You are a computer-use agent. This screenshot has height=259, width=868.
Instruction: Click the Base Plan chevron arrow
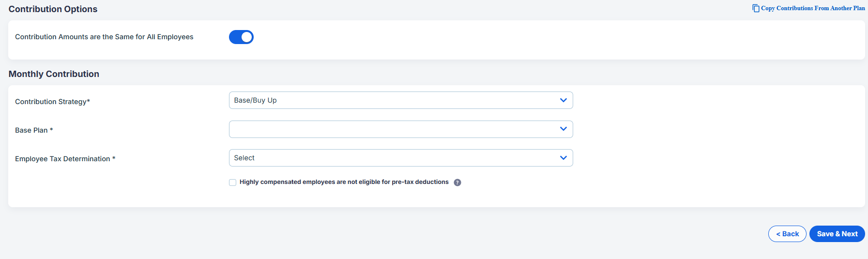pyautogui.click(x=563, y=129)
